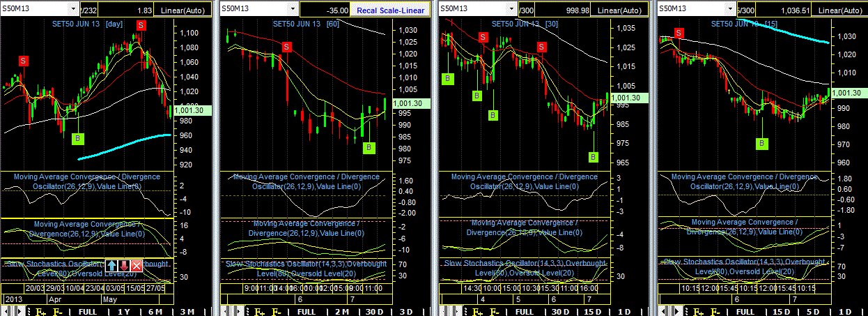868x316 pixels.
Task: Click value field showing -35.00 in 60-minute panel
Action: (x=325, y=10)
